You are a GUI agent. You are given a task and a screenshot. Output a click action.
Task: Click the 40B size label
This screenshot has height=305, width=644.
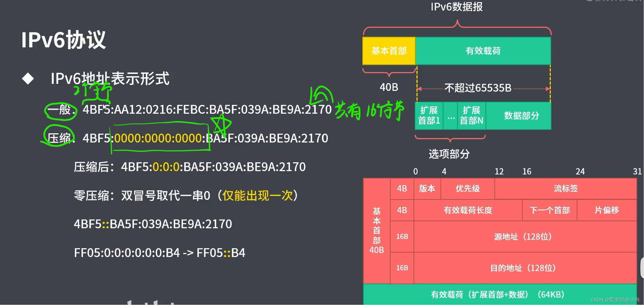(389, 88)
